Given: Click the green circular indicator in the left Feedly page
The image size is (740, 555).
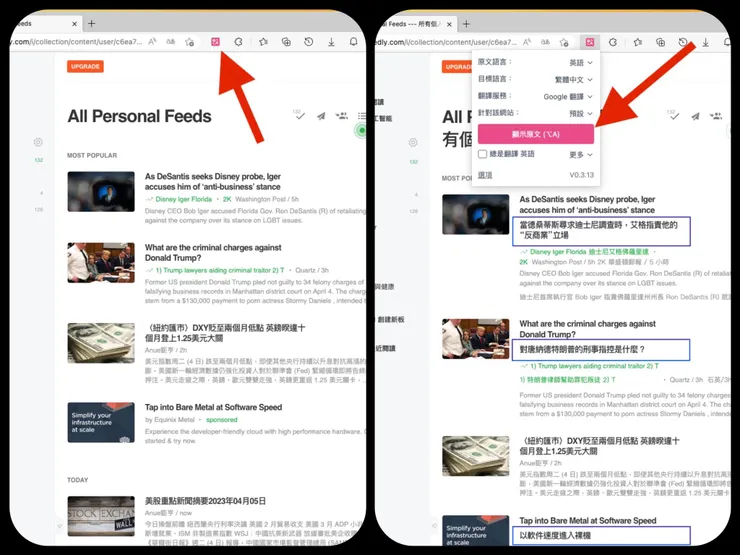Looking at the screenshot, I should tap(361, 130).
